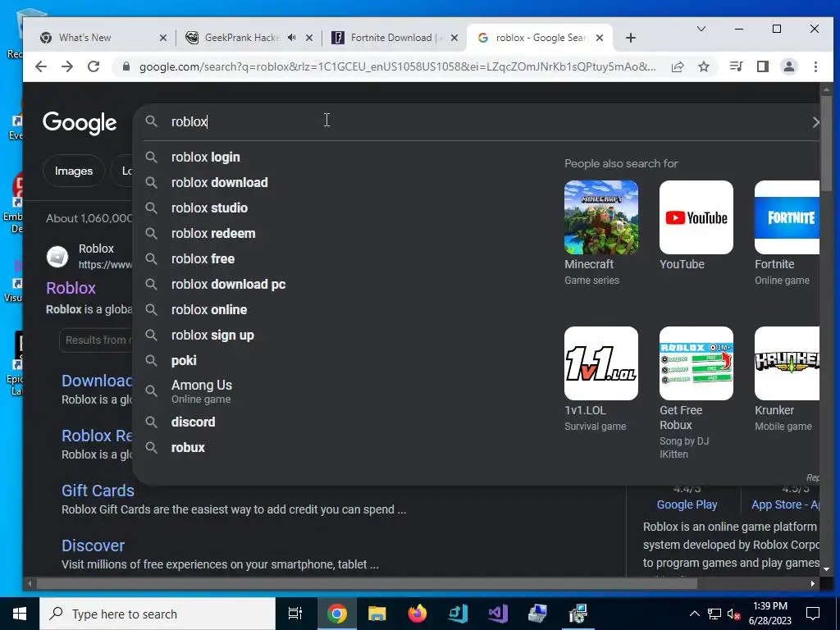Close the Fortnite Download tab
Screen dimensions: 840x630
click(454, 38)
